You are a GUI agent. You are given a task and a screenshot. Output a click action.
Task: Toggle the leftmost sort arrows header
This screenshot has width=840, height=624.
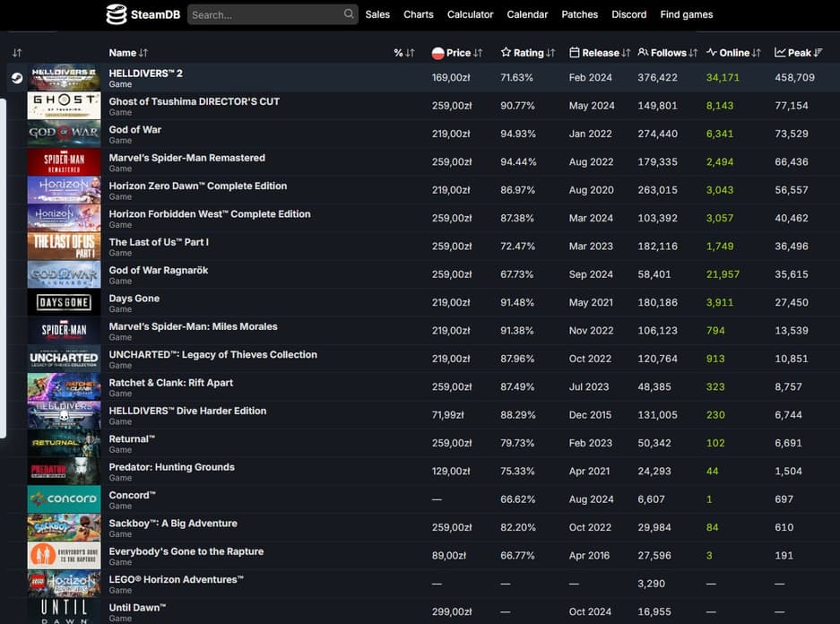pyautogui.click(x=17, y=53)
